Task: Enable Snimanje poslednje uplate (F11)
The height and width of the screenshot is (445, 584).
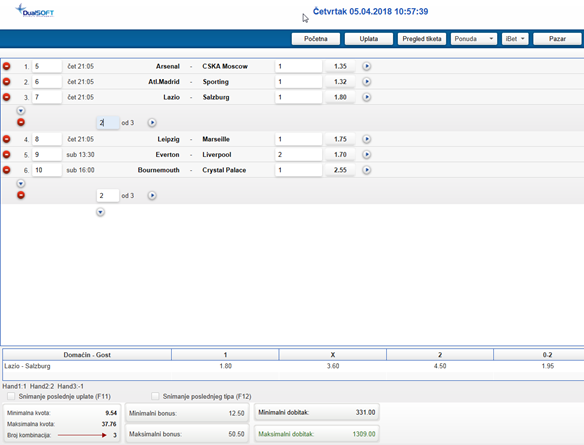Action: (x=11, y=396)
